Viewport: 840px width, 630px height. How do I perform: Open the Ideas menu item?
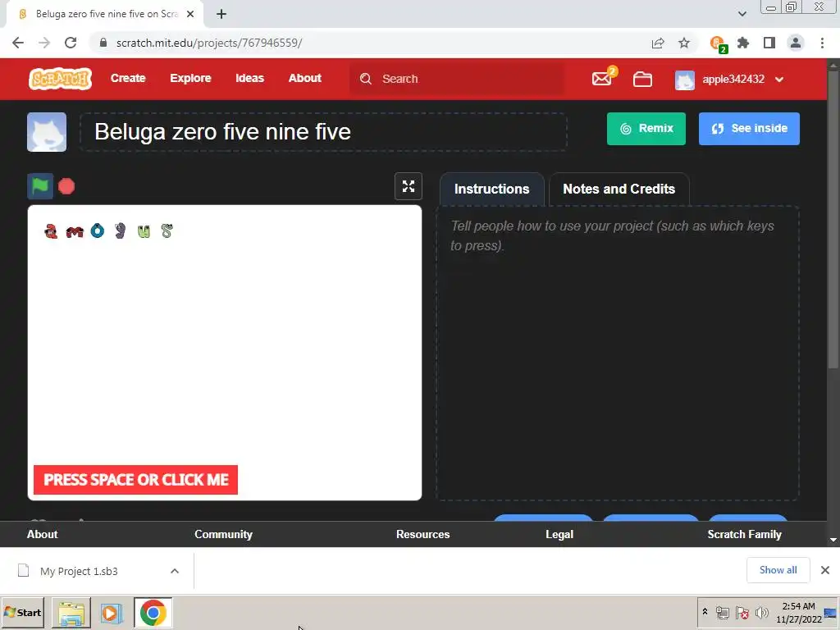[x=249, y=78]
